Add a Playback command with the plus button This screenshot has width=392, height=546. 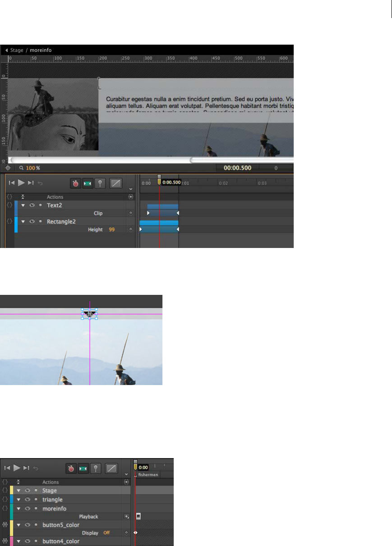[127, 516]
